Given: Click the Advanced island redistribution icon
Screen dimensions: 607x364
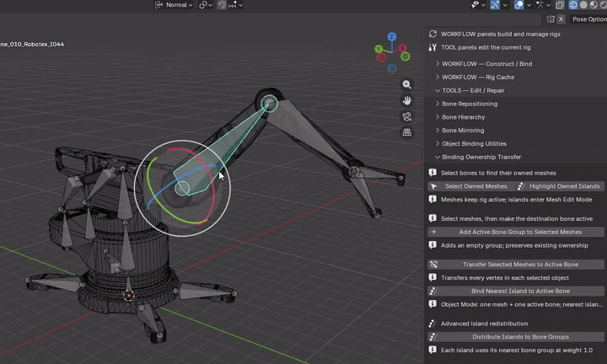Looking at the screenshot, I should tap(432, 324).
